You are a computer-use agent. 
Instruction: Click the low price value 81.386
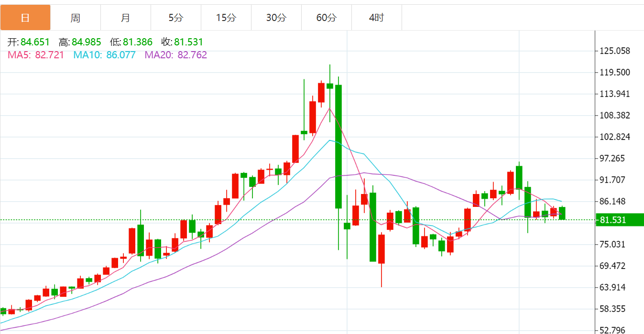pyautogui.click(x=137, y=43)
